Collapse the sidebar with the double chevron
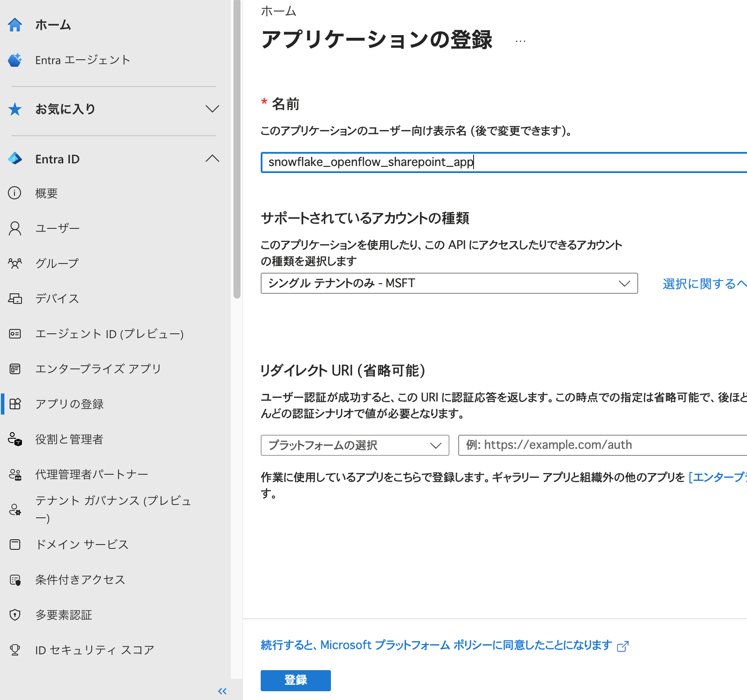 [x=222, y=690]
